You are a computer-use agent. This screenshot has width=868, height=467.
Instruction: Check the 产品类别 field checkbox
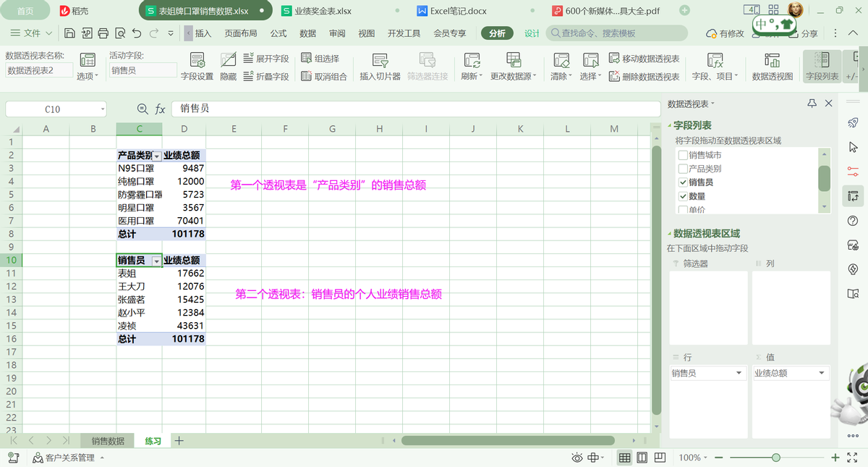(683, 169)
